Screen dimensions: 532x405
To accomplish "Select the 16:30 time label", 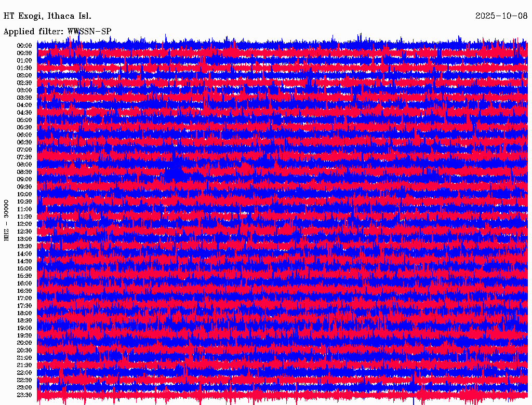I will tap(24, 291).
